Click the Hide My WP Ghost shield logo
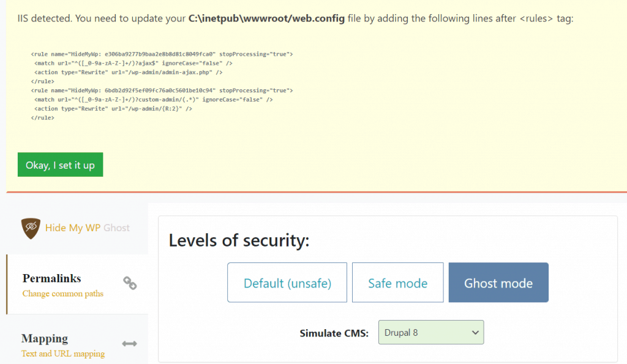 31,228
